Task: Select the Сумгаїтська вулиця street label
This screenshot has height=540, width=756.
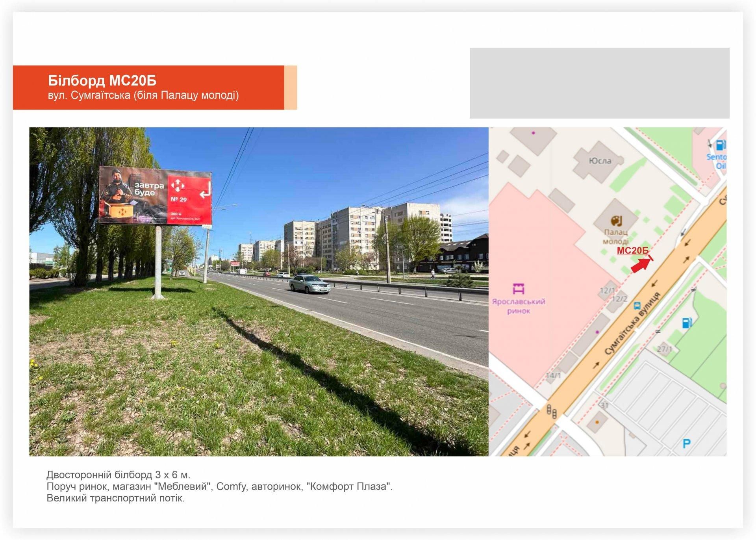Action: click(632, 323)
